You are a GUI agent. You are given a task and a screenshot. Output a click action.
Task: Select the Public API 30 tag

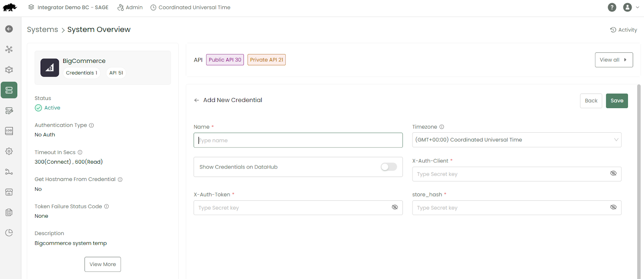225,60
